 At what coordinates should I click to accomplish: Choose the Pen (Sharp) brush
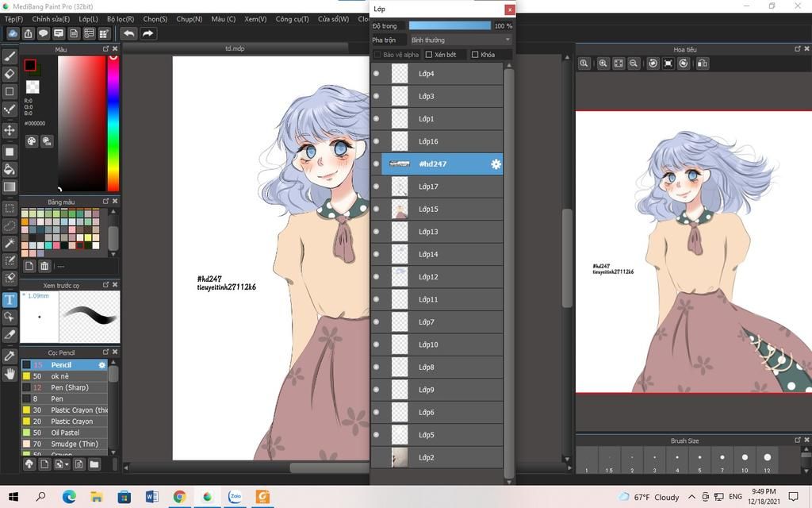point(64,387)
